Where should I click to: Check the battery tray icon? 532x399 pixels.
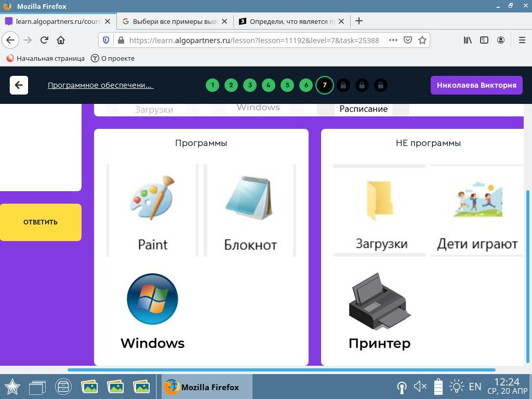(438, 387)
